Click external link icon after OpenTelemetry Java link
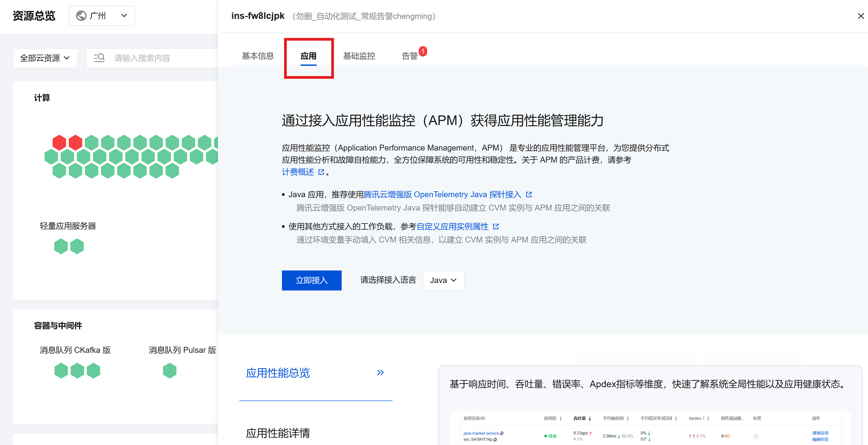The width and height of the screenshot is (868, 445). tap(529, 194)
